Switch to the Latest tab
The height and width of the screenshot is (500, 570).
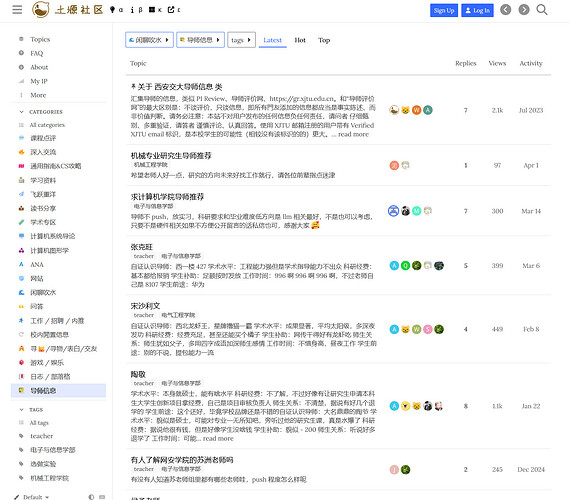pos(272,40)
